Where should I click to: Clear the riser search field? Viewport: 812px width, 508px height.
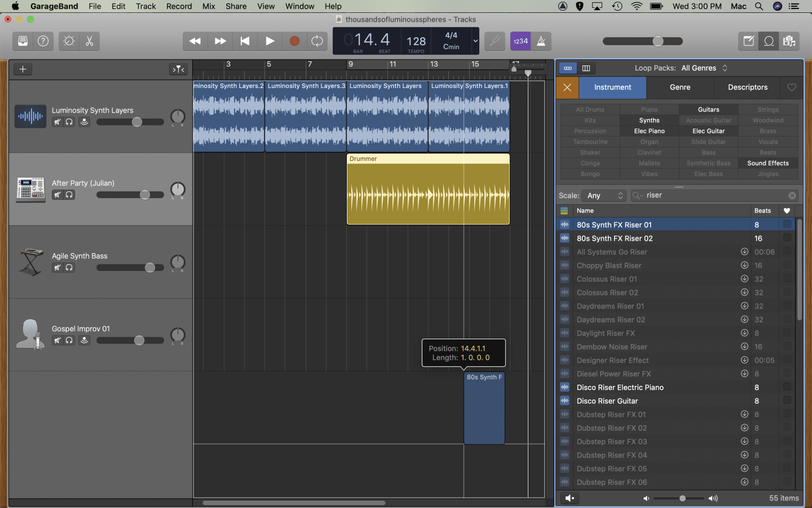point(792,195)
